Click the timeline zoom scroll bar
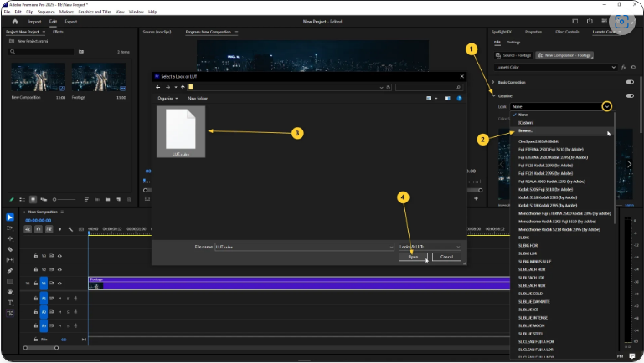 point(41,348)
